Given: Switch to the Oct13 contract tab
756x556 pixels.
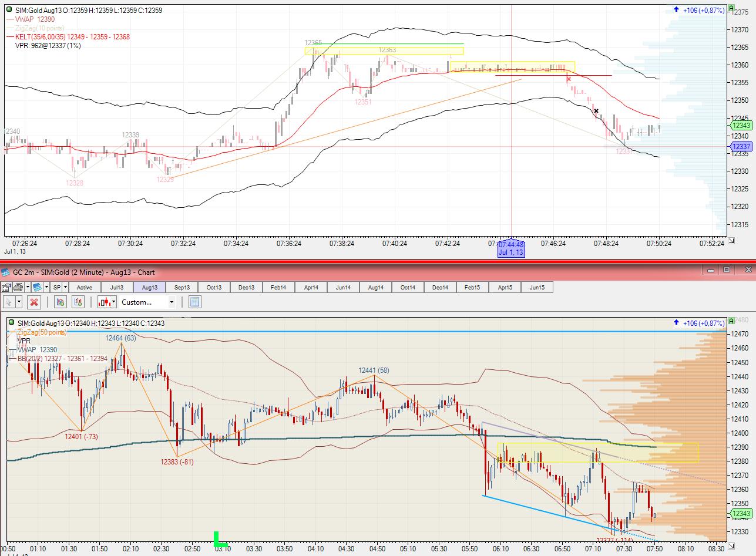Looking at the screenshot, I should pyautogui.click(x=214, y=287).
